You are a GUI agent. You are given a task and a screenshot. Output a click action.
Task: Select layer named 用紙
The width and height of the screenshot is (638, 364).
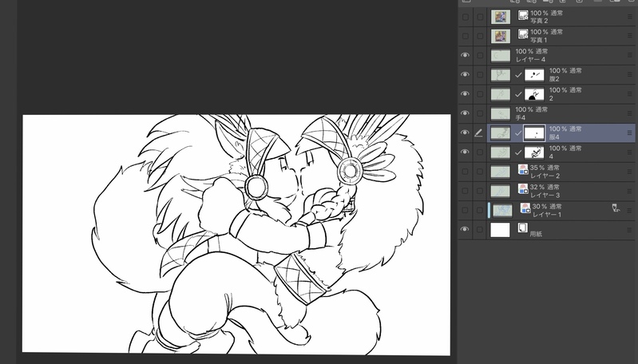536,234
